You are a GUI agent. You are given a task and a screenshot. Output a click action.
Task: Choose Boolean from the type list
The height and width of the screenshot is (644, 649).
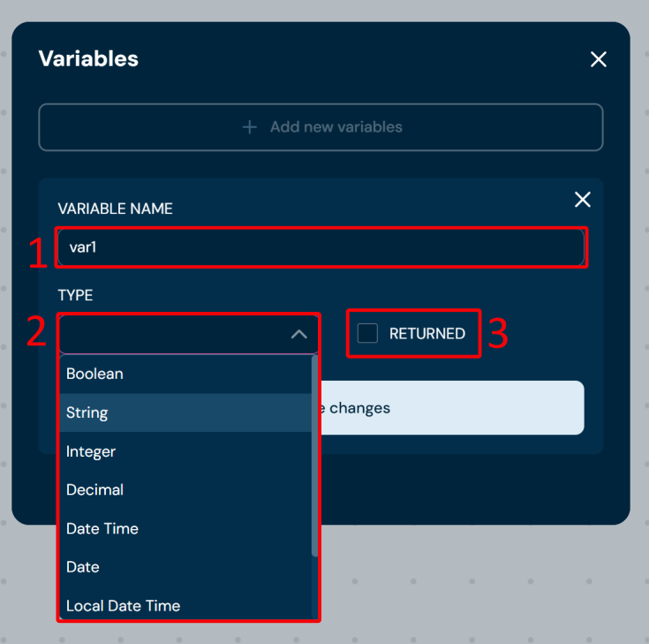pos(94,374)
